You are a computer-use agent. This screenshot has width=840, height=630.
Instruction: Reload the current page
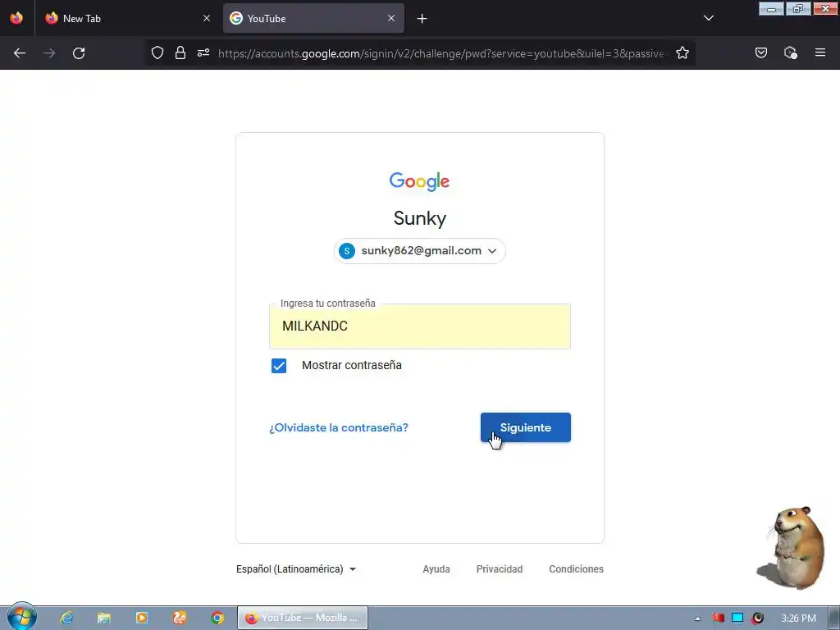(x=79, y=53)
